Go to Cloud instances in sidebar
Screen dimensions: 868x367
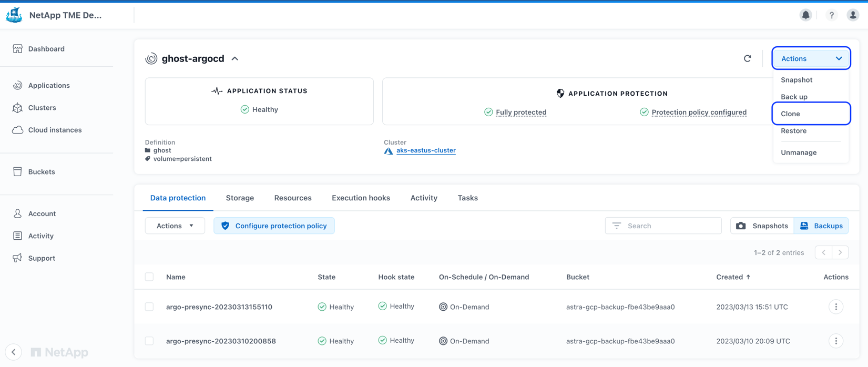pyautogui.click(x=55, y=130)
